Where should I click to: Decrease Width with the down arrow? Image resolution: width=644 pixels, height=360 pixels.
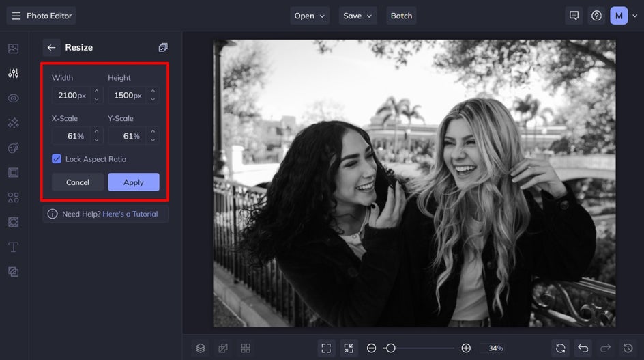[x=96, y=99]
